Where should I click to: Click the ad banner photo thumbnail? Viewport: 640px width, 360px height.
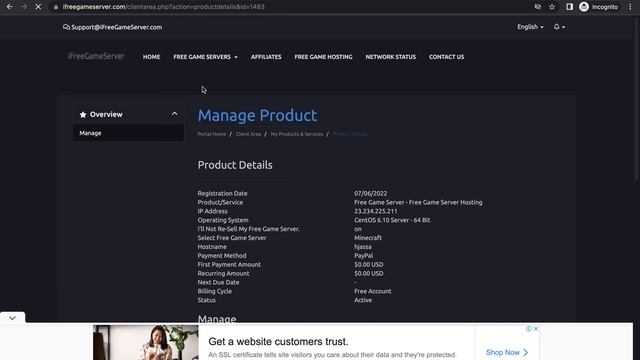pyautogui.click(x=146, y=342)
